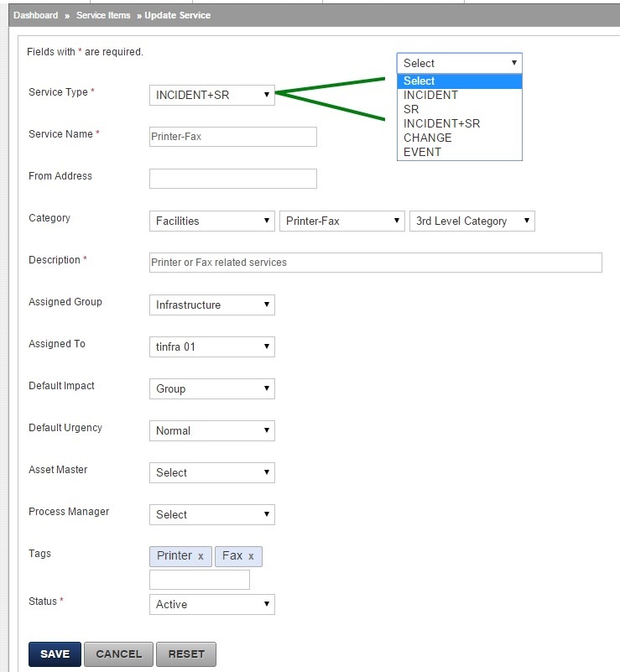
Task: Click the CANCEL button
Action: tap(118, 654)
